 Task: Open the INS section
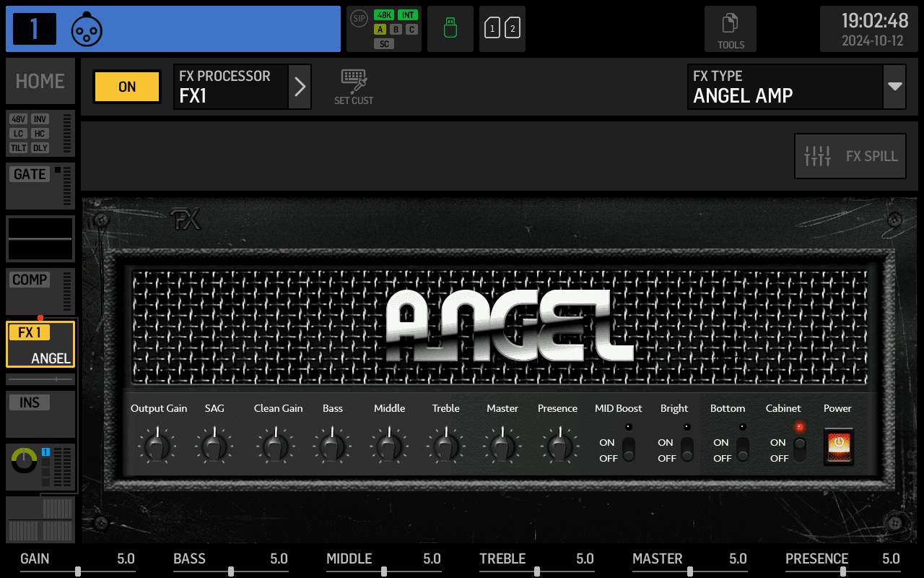(40, 414)
